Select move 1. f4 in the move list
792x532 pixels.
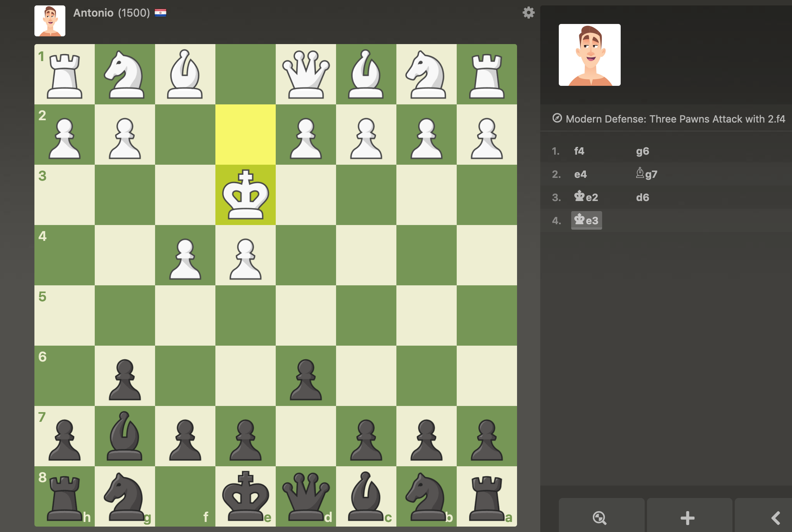579,151
